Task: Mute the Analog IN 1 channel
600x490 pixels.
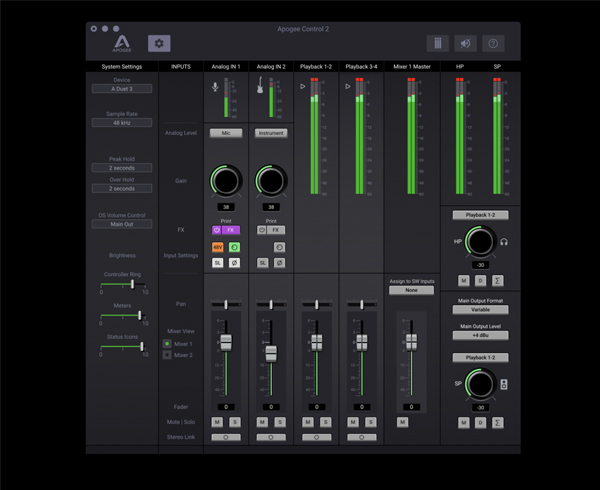Action: pos(217,422)
